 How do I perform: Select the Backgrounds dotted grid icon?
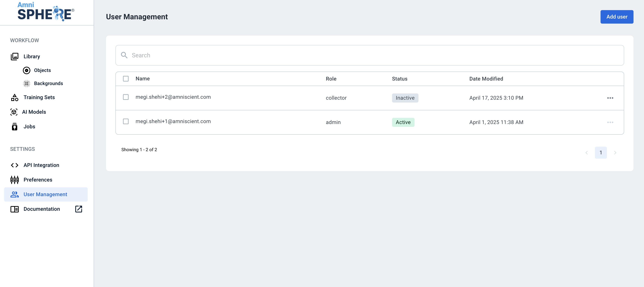[26, 84]
